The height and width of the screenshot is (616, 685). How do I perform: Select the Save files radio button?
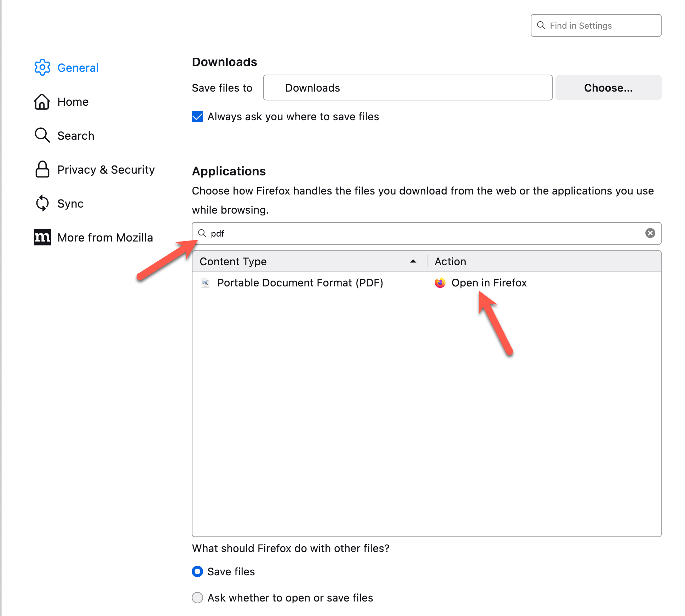[197, 571]
